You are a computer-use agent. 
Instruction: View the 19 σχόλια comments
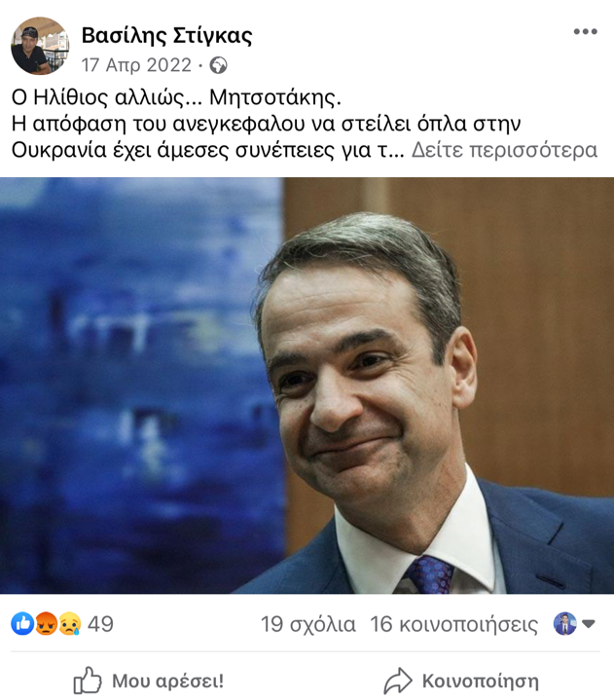pyautogui.click(x=308, y=624)
